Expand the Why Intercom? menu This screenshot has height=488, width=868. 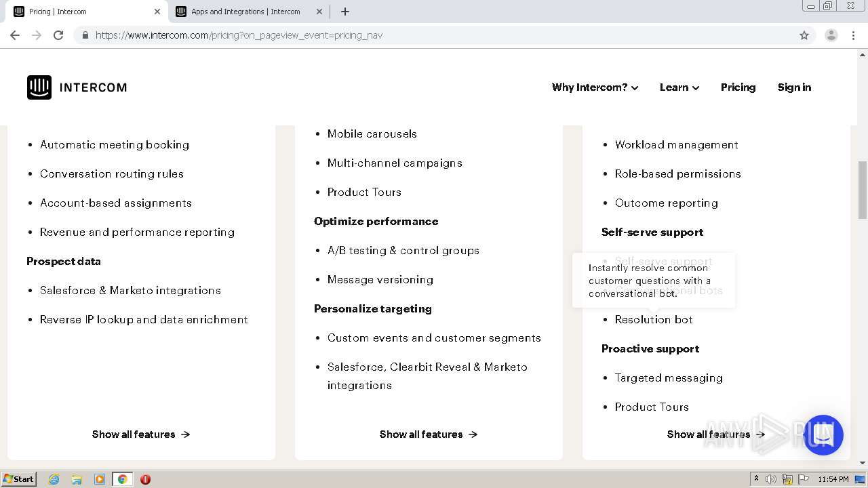pos(595,87)
